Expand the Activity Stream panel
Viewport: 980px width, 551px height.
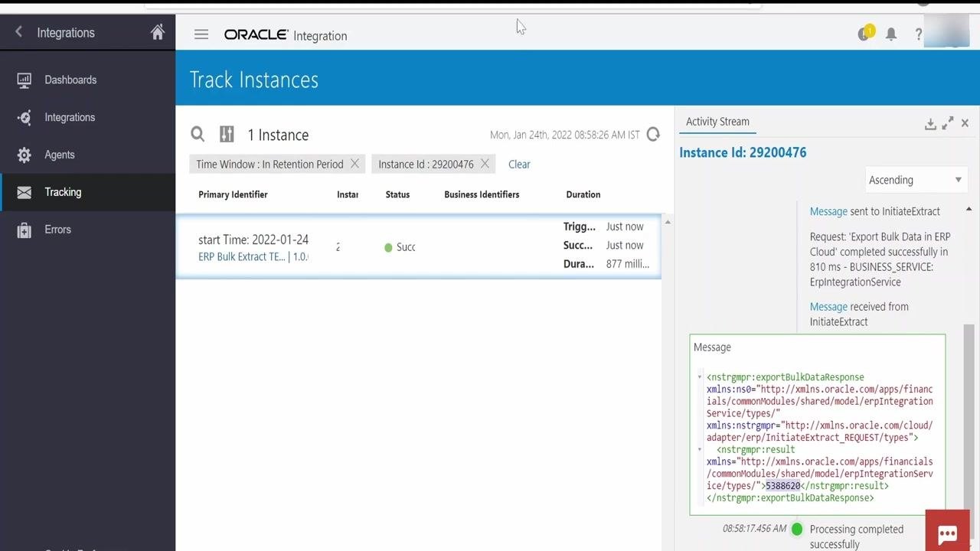[948, 122]
